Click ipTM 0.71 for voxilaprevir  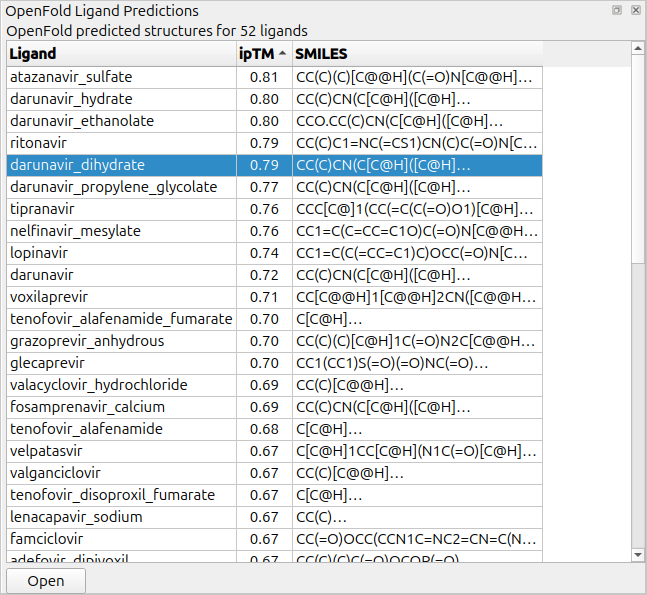(x=264, y=297)
